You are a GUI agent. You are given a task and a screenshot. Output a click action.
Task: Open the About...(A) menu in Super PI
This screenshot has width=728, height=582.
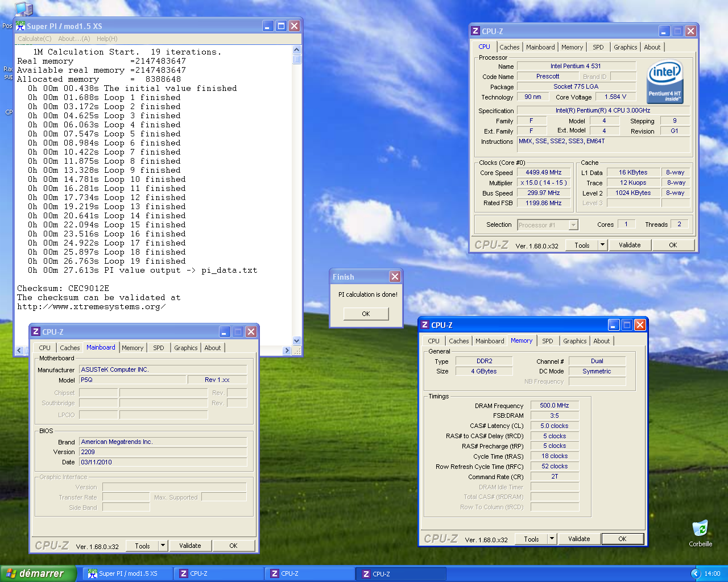[x=74, y=39]
